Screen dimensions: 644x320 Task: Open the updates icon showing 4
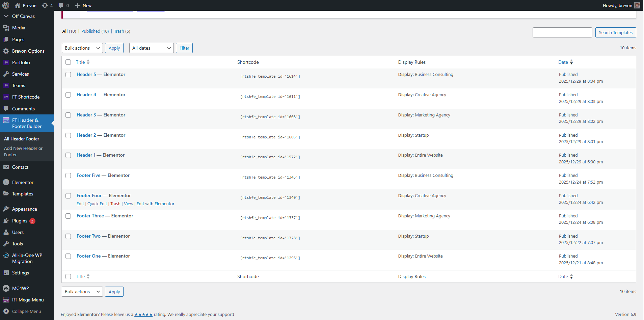pos(45,5)
